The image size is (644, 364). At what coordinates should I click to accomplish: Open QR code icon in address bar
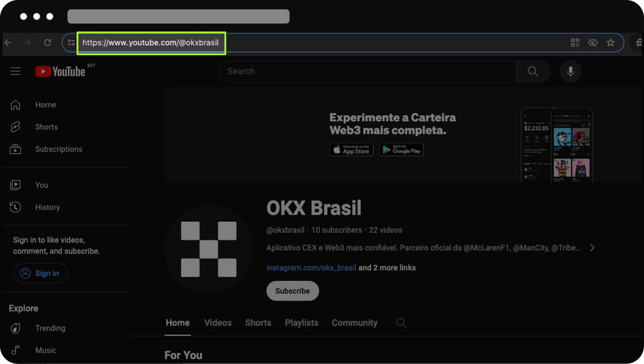point(575,42)
